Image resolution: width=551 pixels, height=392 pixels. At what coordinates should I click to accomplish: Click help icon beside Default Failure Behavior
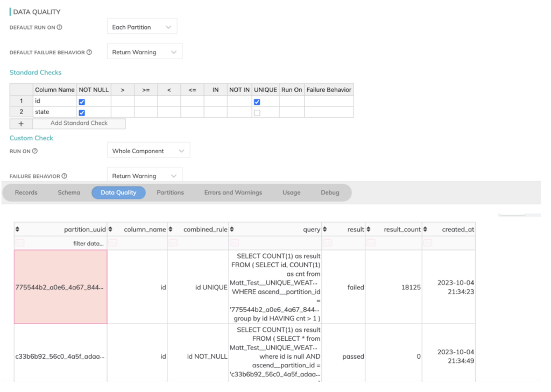coord(89,53)
